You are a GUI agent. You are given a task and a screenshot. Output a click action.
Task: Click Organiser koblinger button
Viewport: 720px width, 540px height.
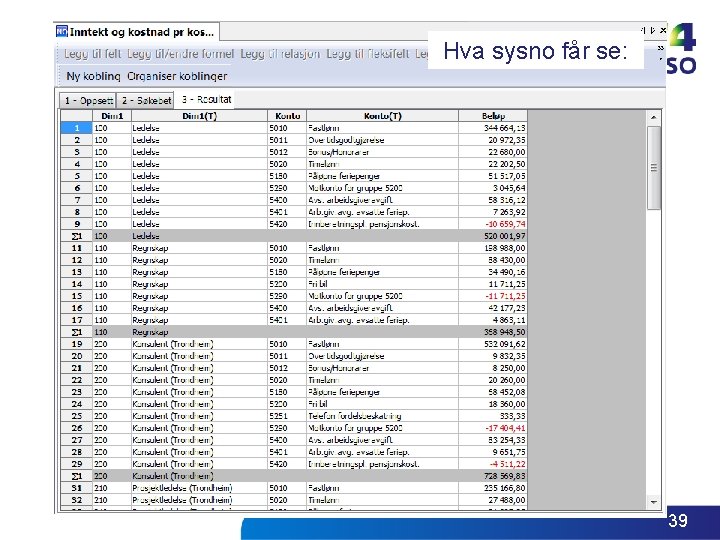tap(177, 76)
